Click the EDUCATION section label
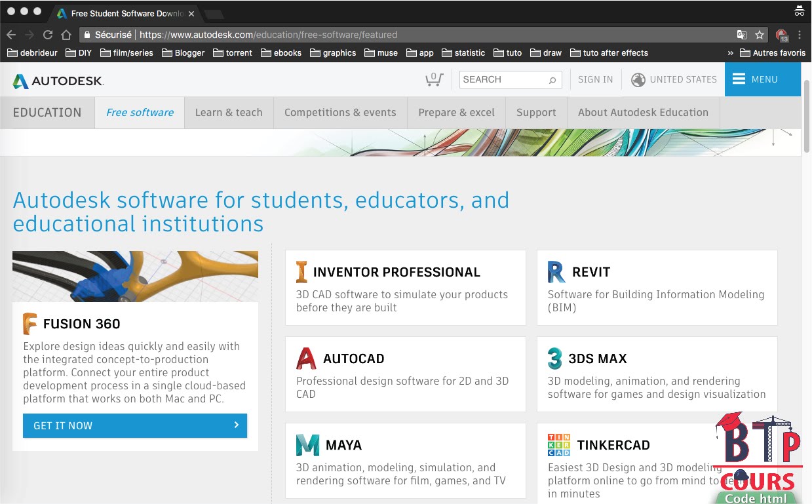 pos(47,113)
